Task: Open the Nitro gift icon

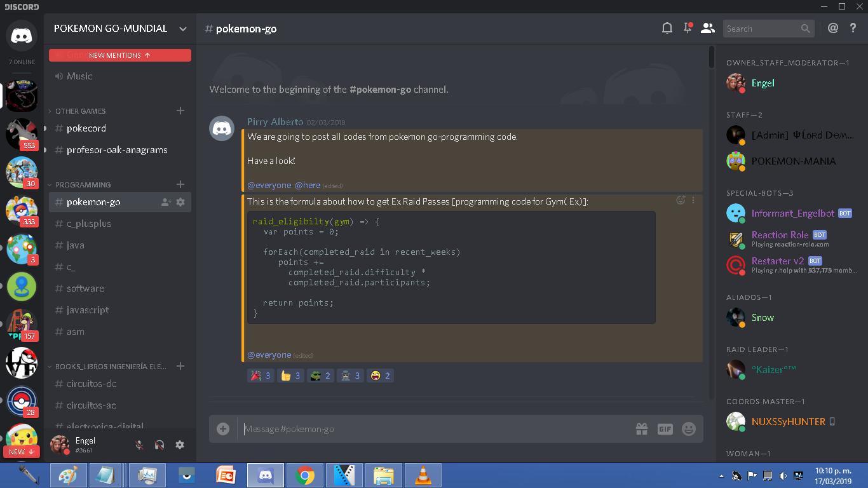Action: (x=642, y=429)
